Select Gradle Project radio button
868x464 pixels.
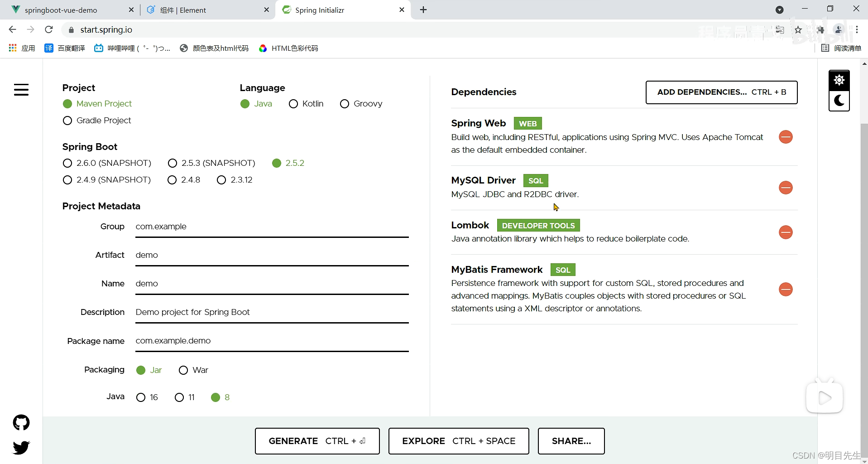pos(67,121)
